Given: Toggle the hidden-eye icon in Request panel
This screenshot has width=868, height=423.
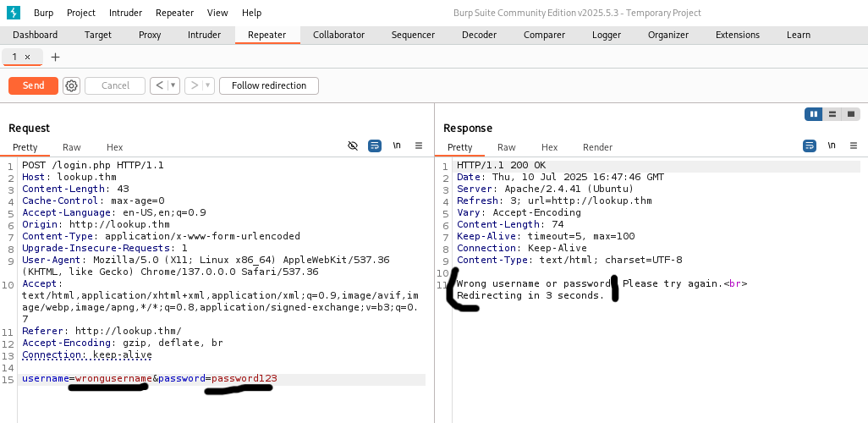Looking at the screenshot, I should click(353, 146).
